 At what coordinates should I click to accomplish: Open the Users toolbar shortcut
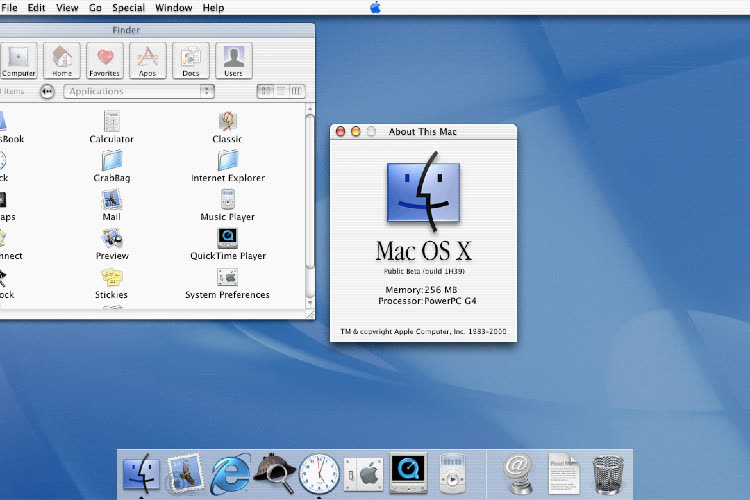[x=233, y=60]
